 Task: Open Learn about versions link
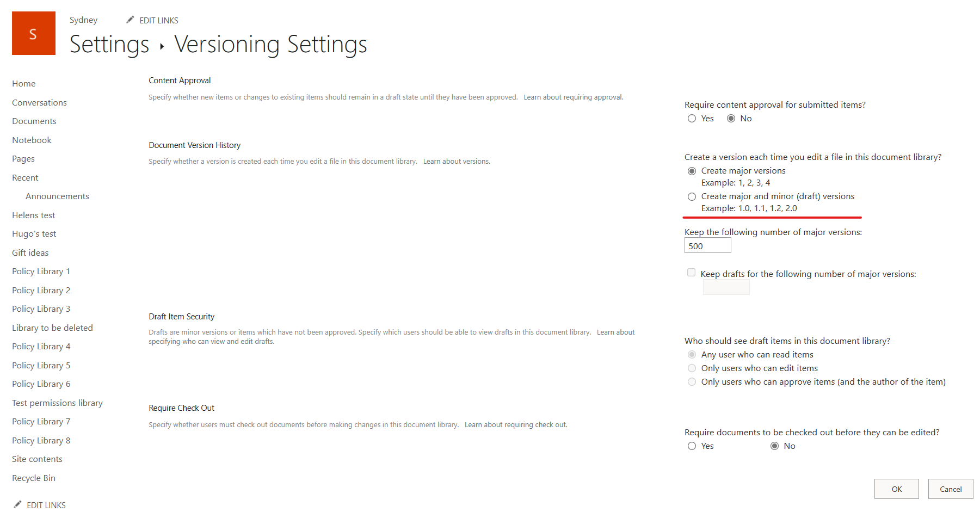pos(456,161)
